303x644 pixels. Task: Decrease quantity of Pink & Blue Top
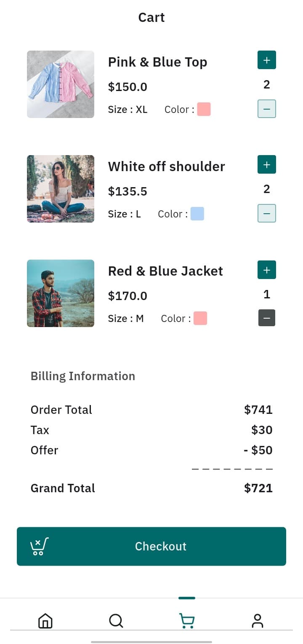point(266,109)
